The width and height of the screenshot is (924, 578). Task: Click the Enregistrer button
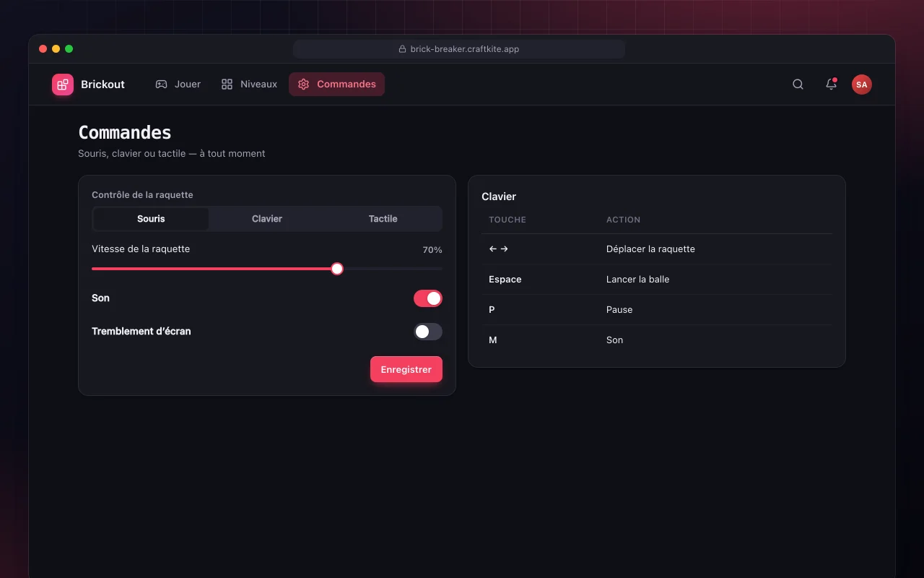[406, 369]
